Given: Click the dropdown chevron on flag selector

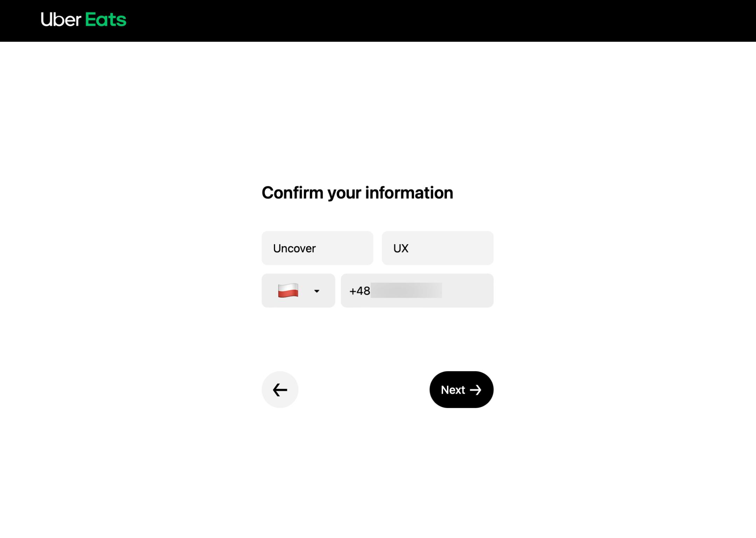Looking at the screenshot, I should [316, 290].
